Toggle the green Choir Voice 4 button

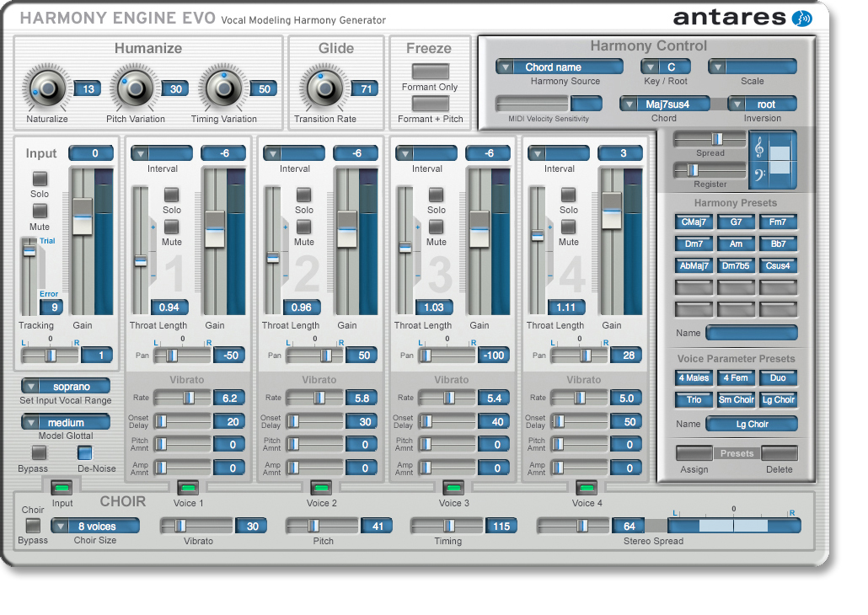click(x=587, y=488)
